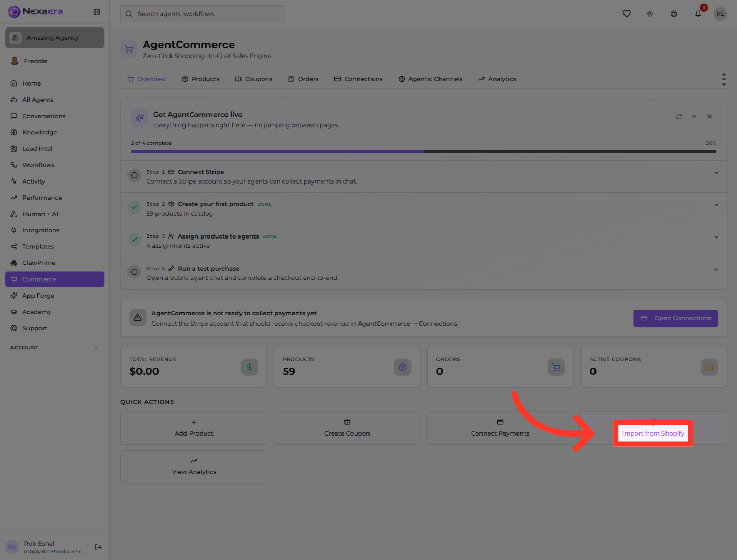Select Commerce in the sidebar

tap(54, 279)
